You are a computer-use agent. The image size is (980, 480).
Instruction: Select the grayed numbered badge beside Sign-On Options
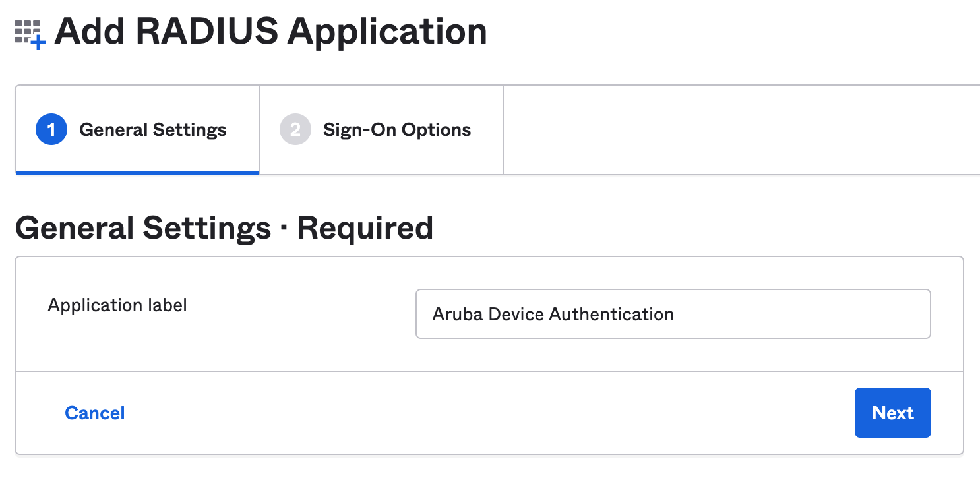pos(295,129)
